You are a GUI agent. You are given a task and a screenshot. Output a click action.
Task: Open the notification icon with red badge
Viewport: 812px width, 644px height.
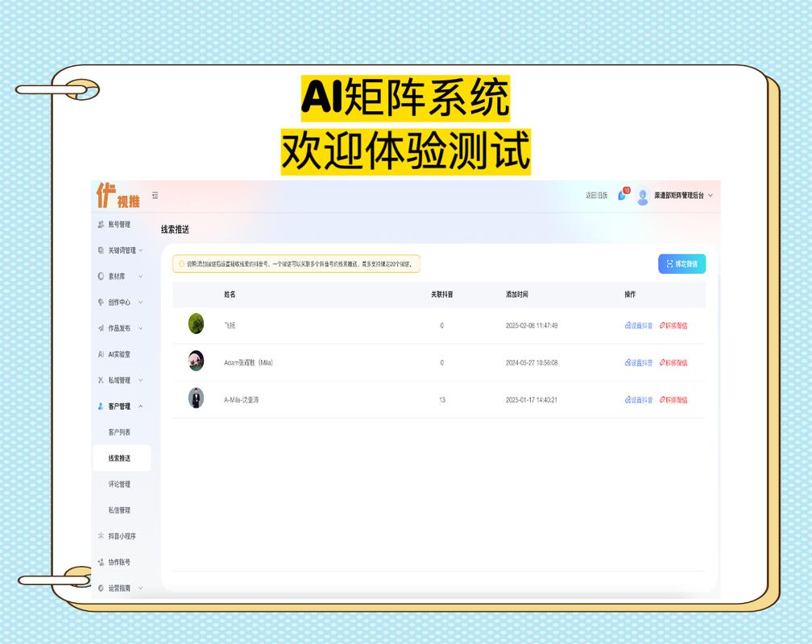click(623, 194)
